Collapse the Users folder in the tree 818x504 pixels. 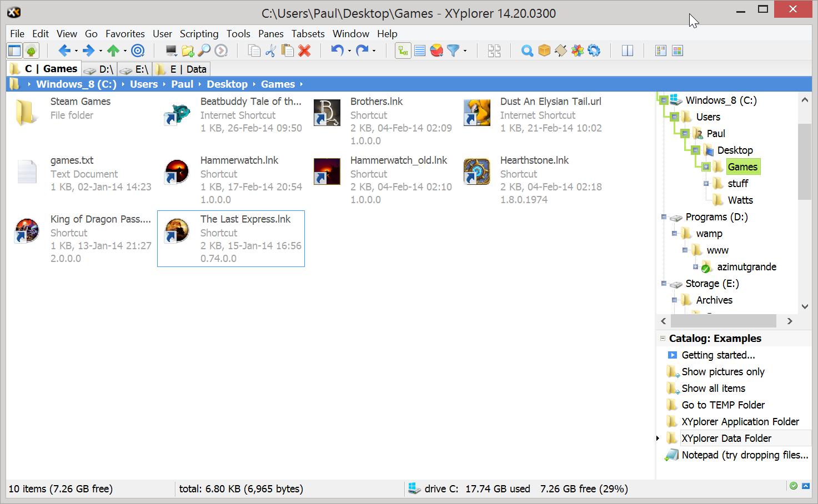tap(674, 117)
